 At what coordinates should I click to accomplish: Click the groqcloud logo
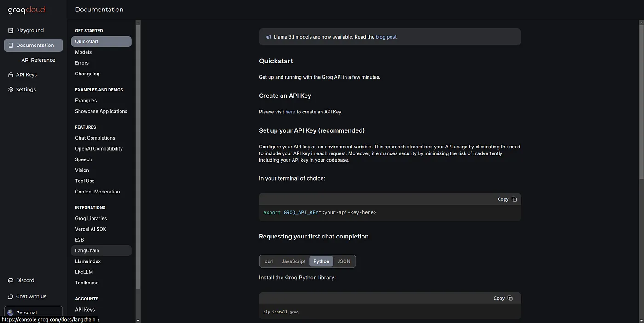[x=26, y=10]
